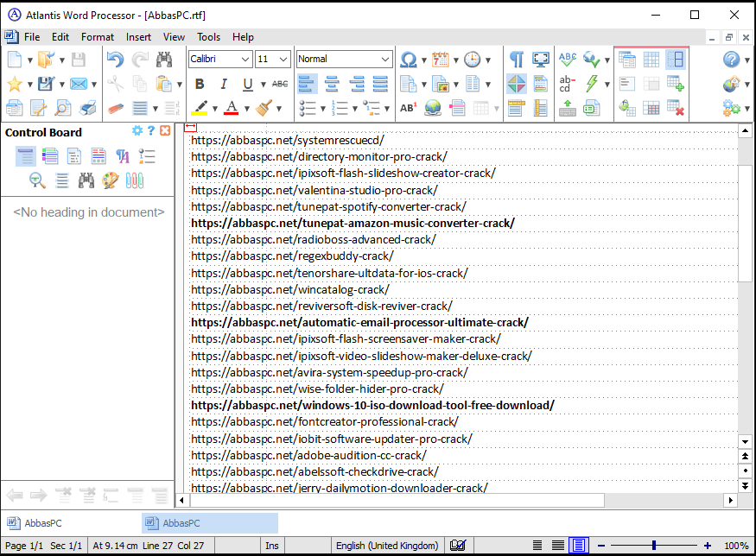Click the Favorites star icon
The image size is (756, 556).
pos(15,84)
